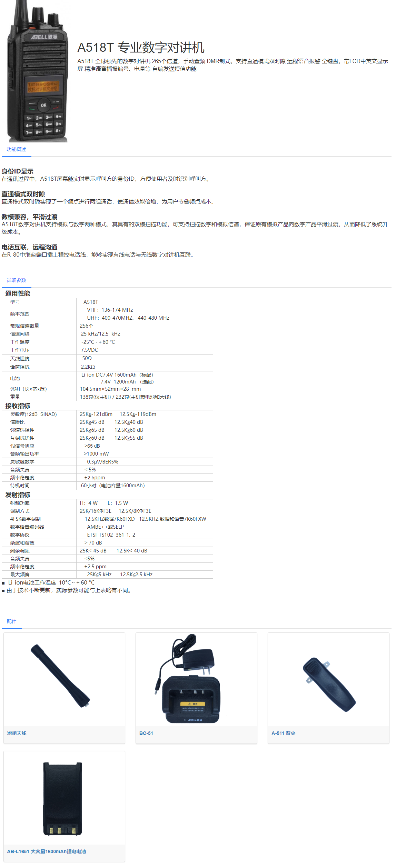This screenshot has height=868, width=396.
Task: Click the 通用性能 table section header
Action: point(18,293)
